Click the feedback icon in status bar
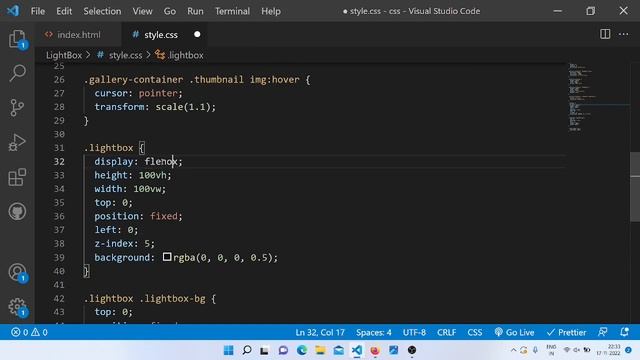 click(x=602, y=332)
